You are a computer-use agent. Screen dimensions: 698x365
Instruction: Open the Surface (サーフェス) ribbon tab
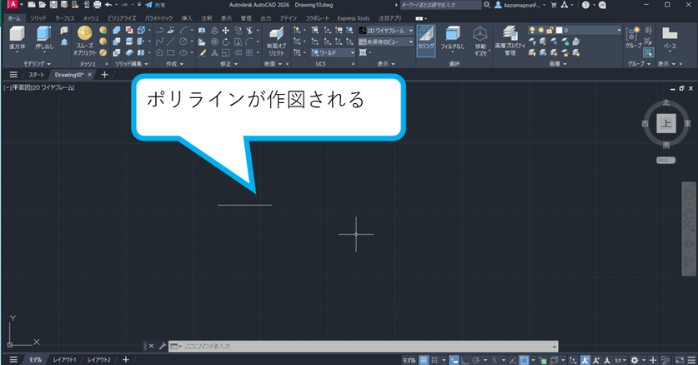click(x=65, y=18)
